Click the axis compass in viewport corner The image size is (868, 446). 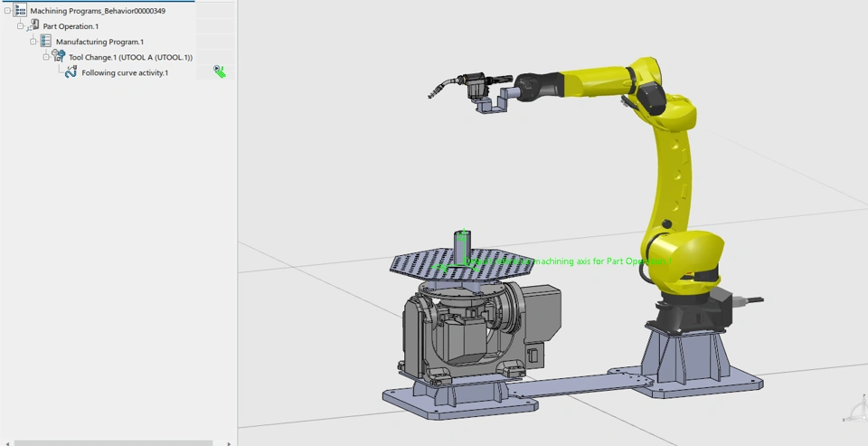[857, 410]
